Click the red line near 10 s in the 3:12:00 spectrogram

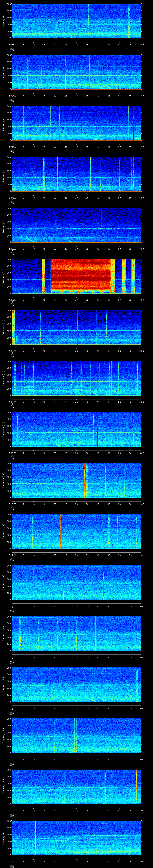33,583
